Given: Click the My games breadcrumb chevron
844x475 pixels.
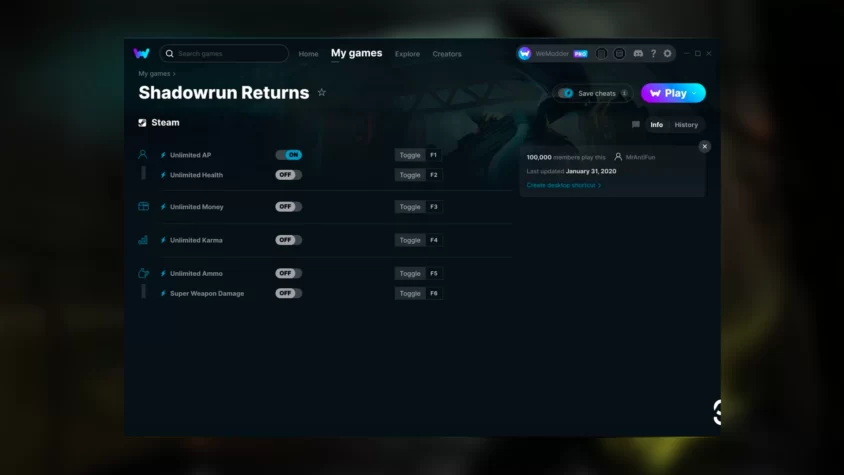Looking at the screenshot, I should click(174, 74).
